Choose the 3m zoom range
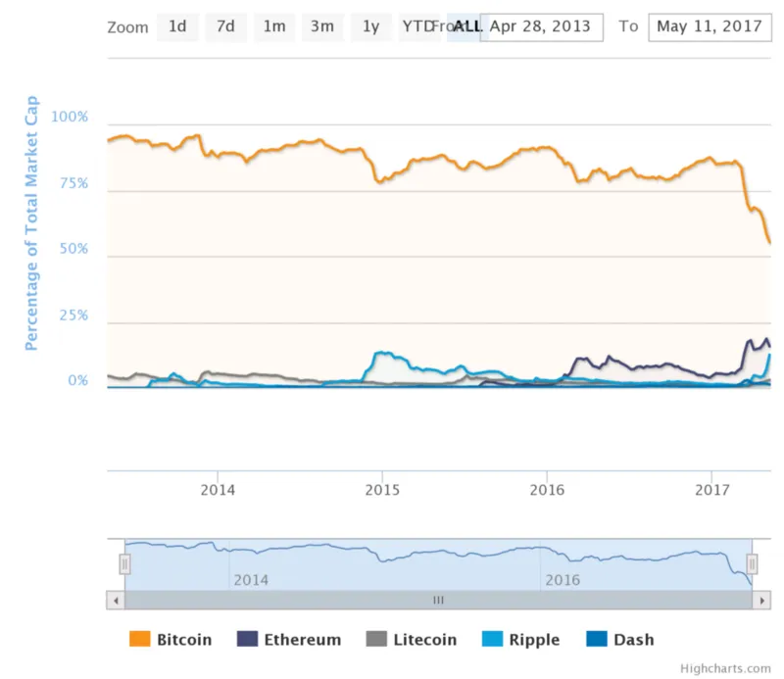Image resolution: width=784 pixels, height=679 pixels. point(322,26)
